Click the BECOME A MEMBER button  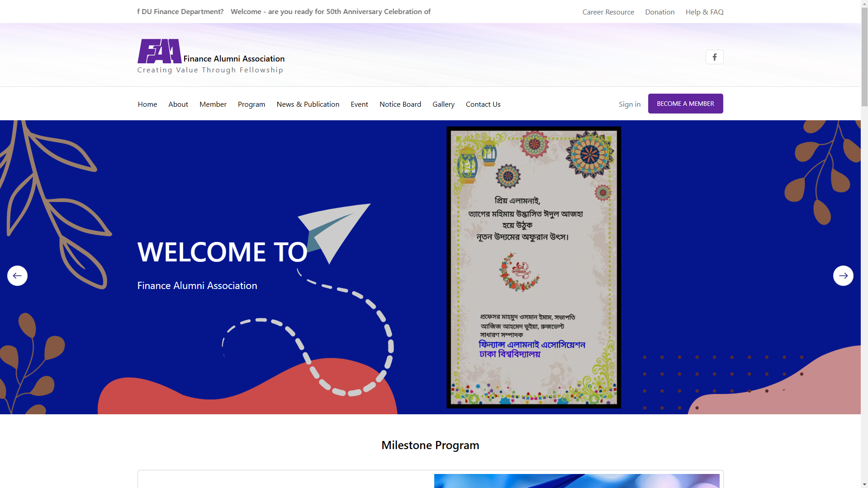pyautogui.click(x=685, y=104)
